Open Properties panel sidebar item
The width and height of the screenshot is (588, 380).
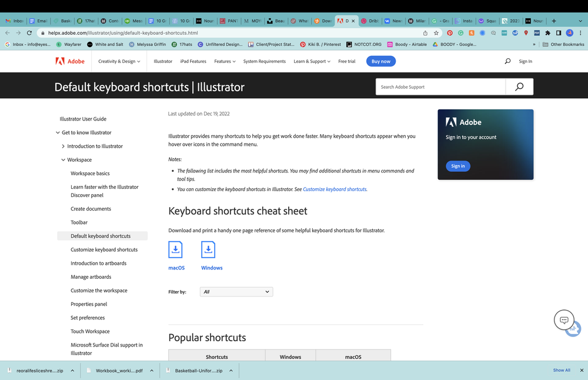click(x=89, y=304)
